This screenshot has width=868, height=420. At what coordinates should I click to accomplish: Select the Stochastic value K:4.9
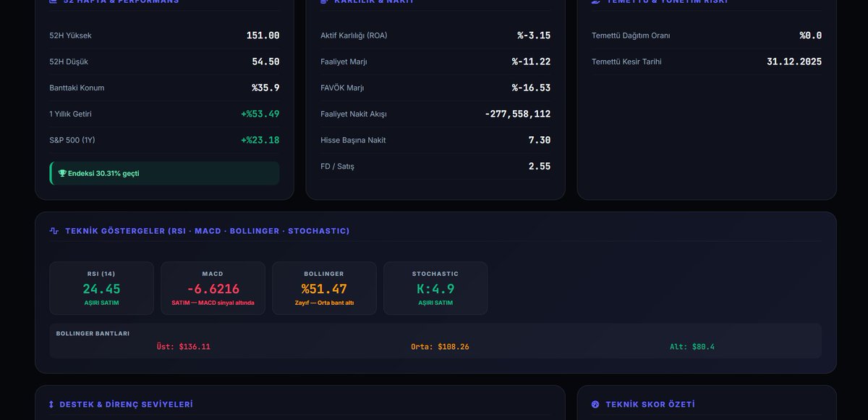tap(435, 289)
